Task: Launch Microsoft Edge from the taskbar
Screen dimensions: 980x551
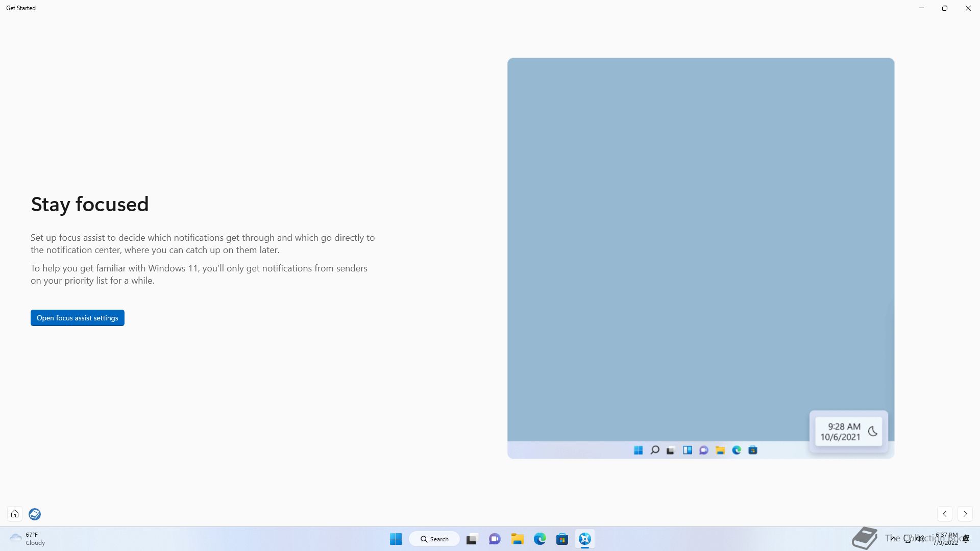Action: tap(540, 539)
